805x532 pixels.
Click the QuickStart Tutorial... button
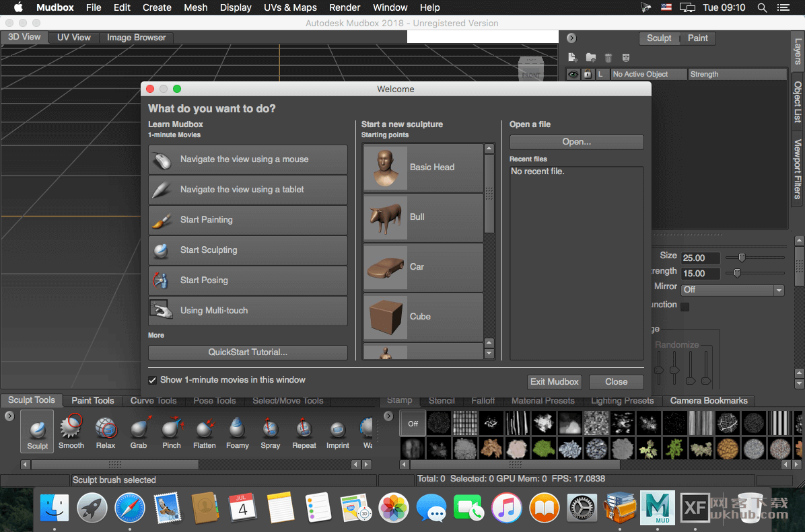(x=248, y=352)
